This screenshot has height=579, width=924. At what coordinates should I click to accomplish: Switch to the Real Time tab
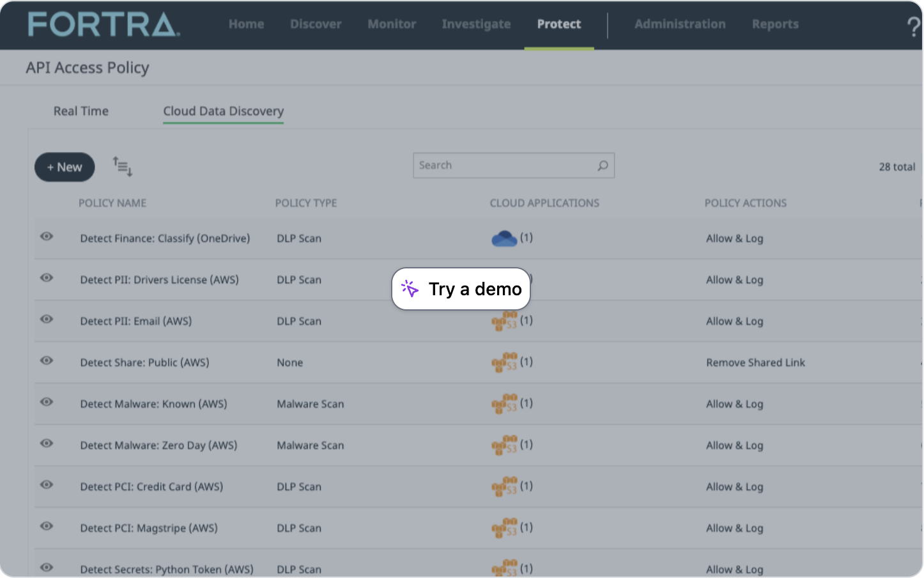point(81,111)
